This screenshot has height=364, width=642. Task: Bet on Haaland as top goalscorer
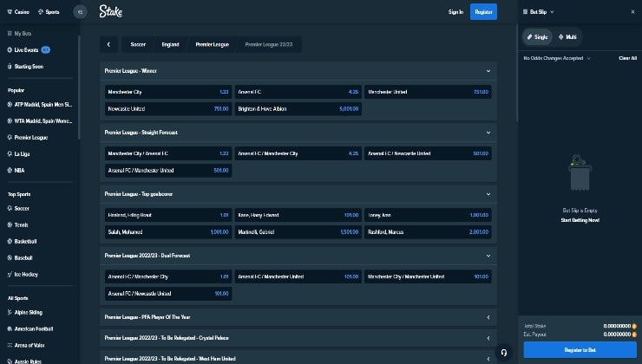[x=168, y=215]
